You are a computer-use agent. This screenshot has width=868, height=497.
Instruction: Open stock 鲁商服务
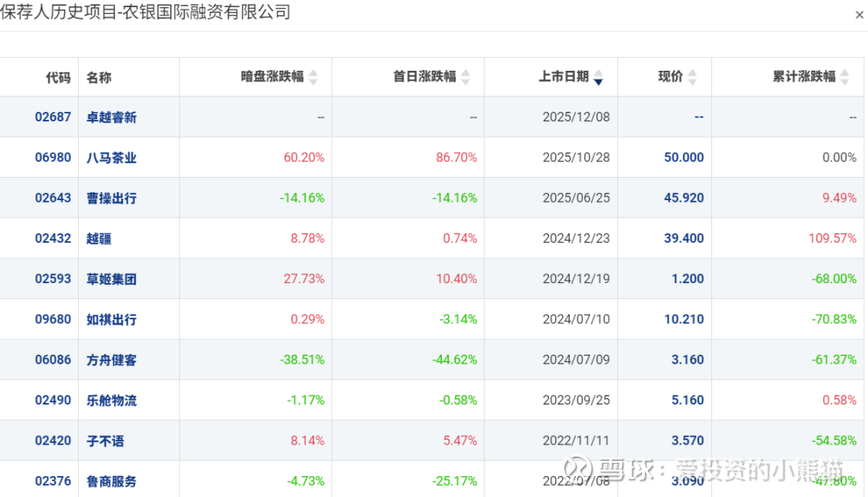tap(111, 482)
